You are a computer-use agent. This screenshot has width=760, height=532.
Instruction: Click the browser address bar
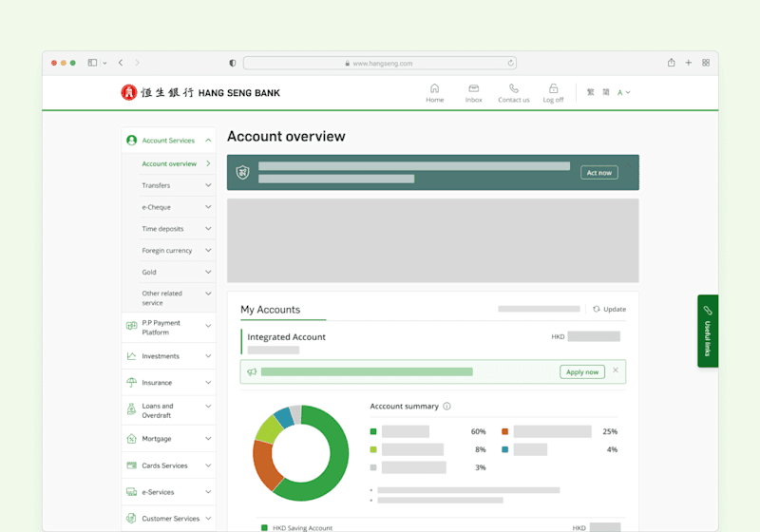(379, 63)
